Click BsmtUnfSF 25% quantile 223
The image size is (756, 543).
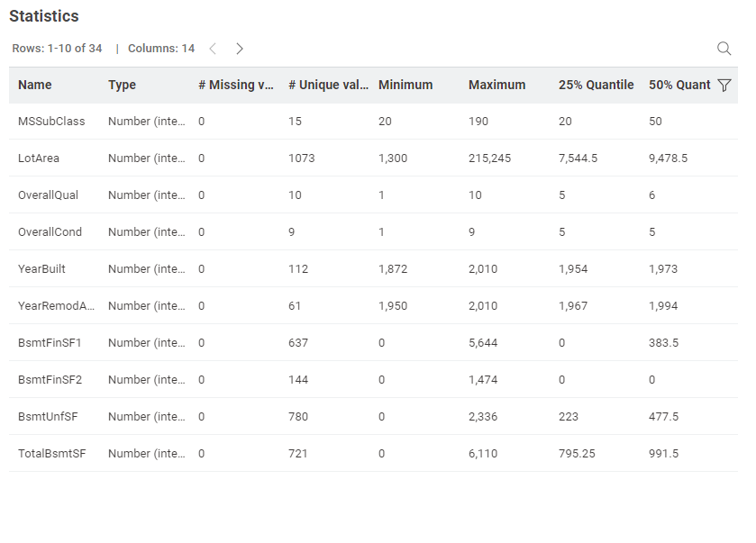(569, 417)
